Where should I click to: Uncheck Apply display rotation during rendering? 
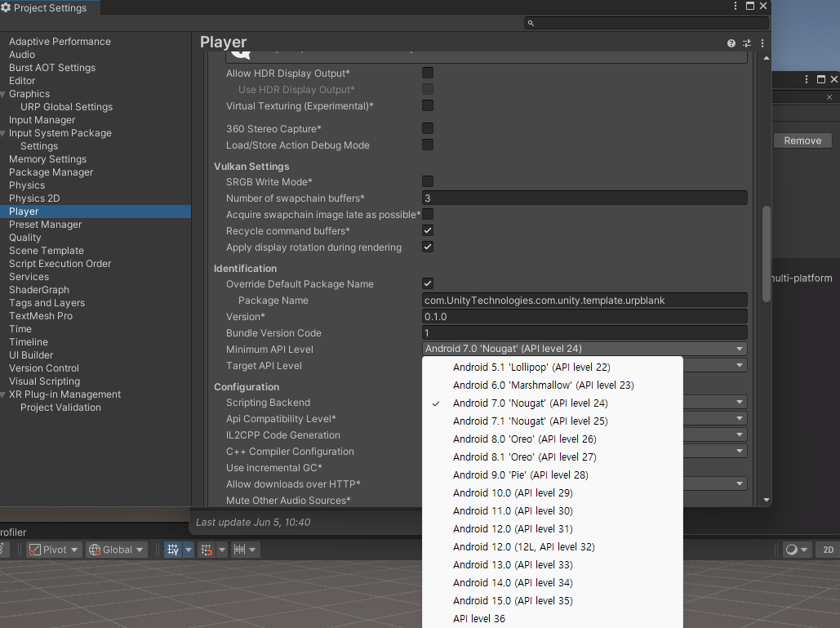428,247
